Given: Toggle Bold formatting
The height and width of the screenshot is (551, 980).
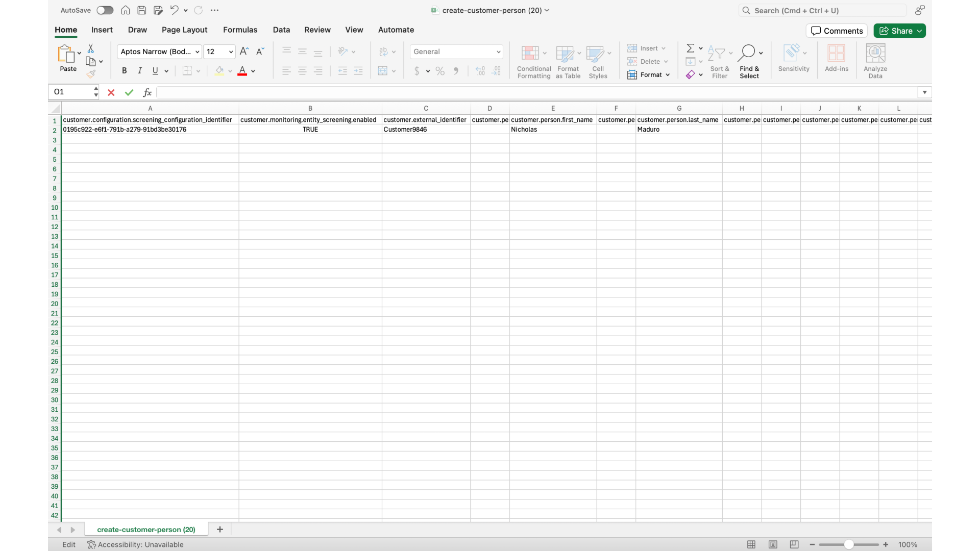Looking at the screenshot, I should [124, 71].
